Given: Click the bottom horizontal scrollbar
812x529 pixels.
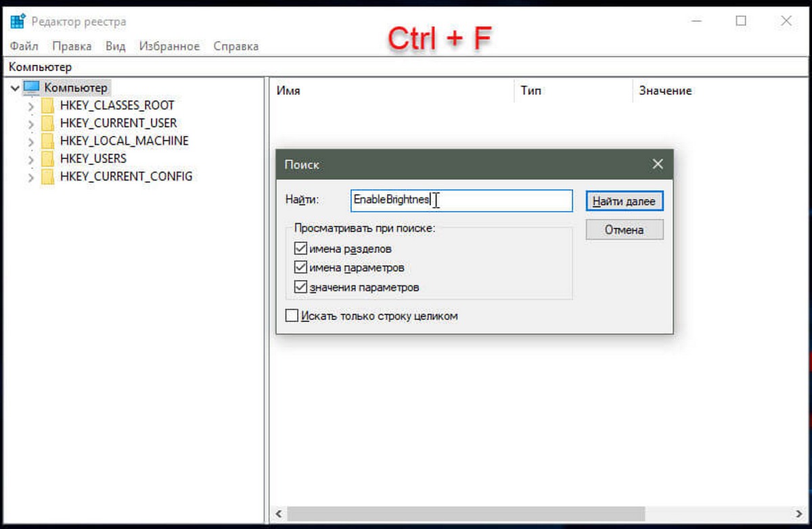Looking at the screenshot, I should click(467, 513).
